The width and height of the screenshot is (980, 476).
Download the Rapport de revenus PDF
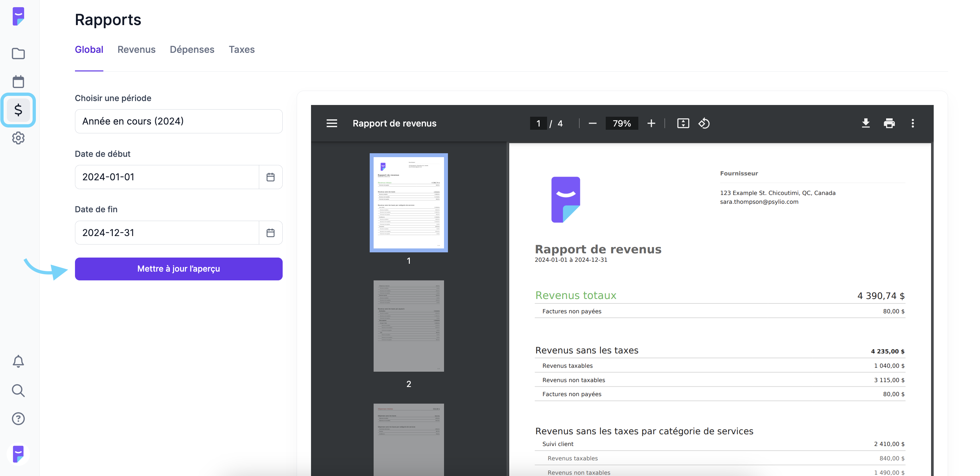[866, 123]
